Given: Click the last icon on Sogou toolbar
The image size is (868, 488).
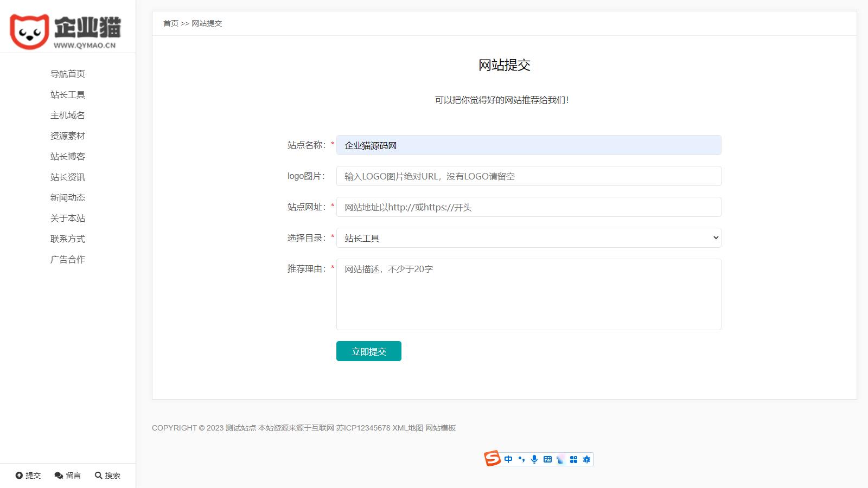Looking at the screenshot, I should coord(586,459).
